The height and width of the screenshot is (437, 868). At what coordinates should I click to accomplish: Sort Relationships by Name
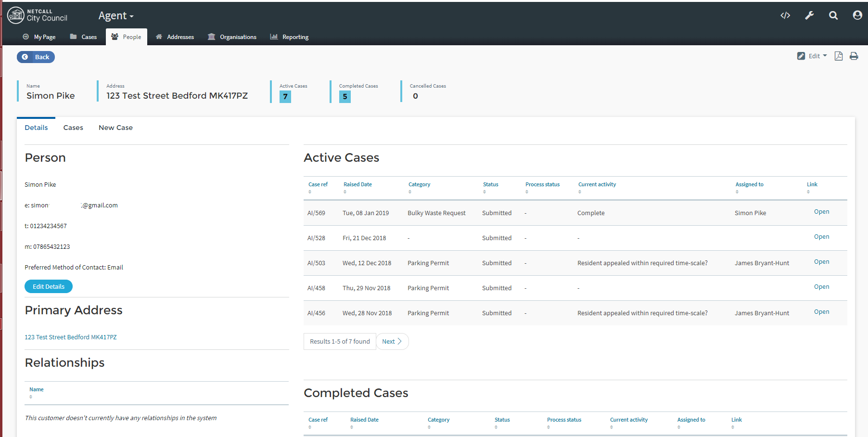pos(37,392)
